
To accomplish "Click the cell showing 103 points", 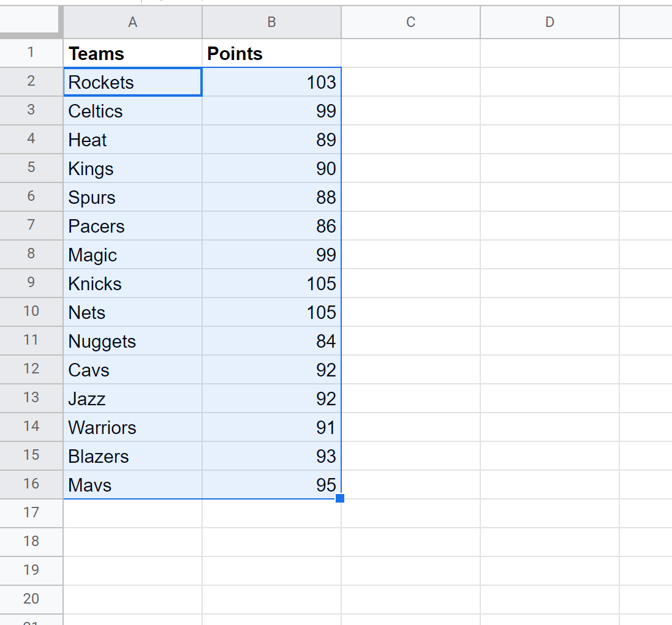I will point(271,82).
